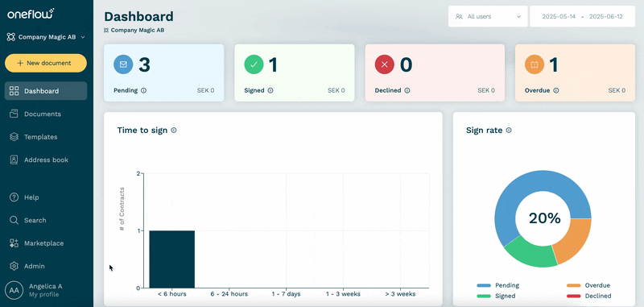Click the Company Magic AB breadcrumb under Dashboard
The height and width of the screenshot is (307, 644).
pyautogui.click(x=134, y=30)
